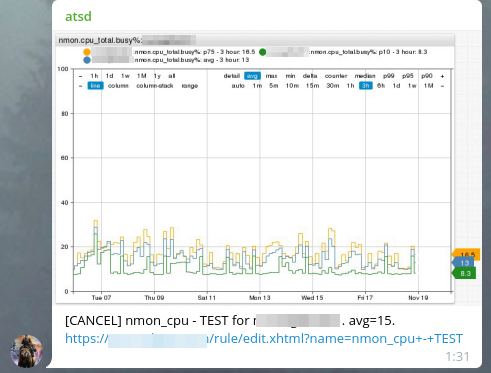
Task: Toggle the green p10 series legend dot
Action: (x=263, y=52)
